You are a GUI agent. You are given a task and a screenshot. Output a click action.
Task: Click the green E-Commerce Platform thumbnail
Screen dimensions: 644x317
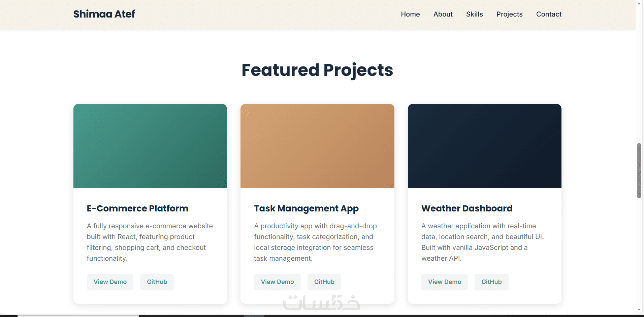click(x=150, y=146)
